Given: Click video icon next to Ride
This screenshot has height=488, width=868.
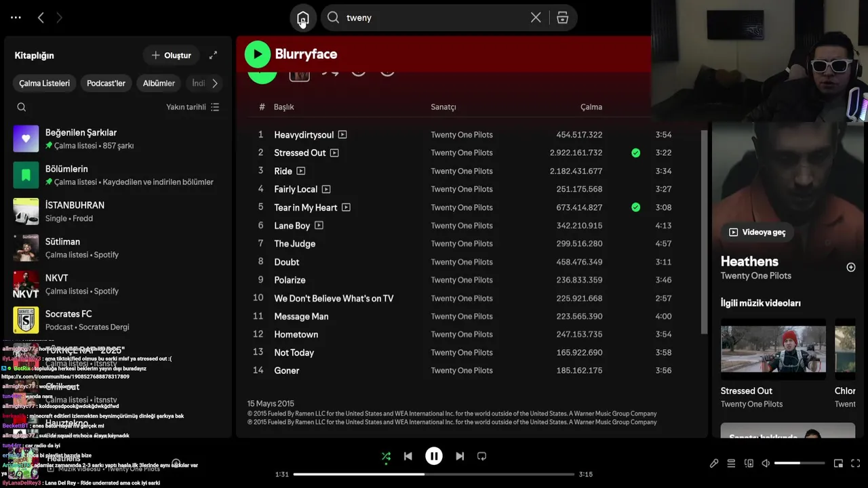Looking at the screenshot, I should (300, 171).
